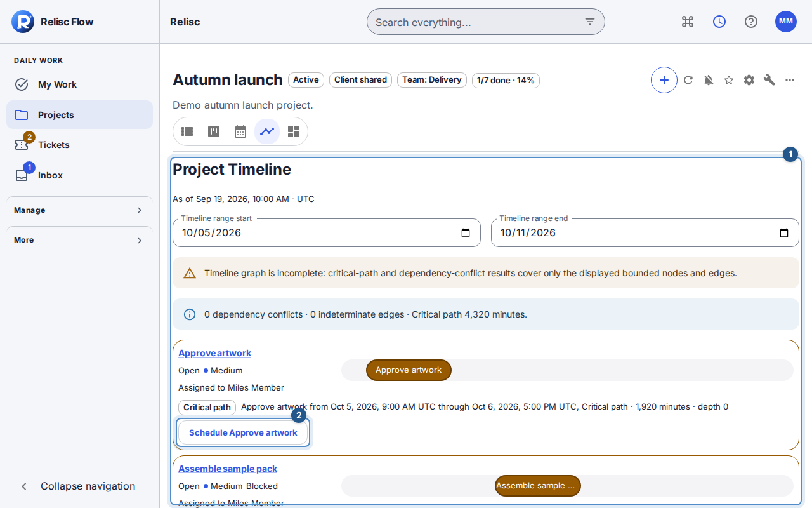Image resolution: width=812 pixels, height=508 pixels.
Task: Click the Team: Delivery chip
Action: coord(432,80)
